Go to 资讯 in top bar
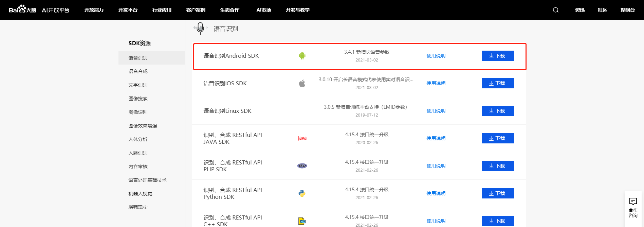This screenshot has height=227, width=644. tap(580, 10)
